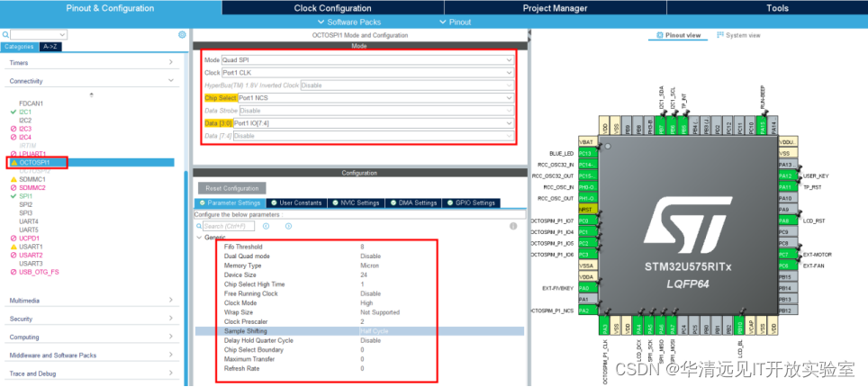868x387 pixels.
Task: Select pin PC7 labeled EXT-MOTOR
Action: pyautogui.click(x=788, y=254)
